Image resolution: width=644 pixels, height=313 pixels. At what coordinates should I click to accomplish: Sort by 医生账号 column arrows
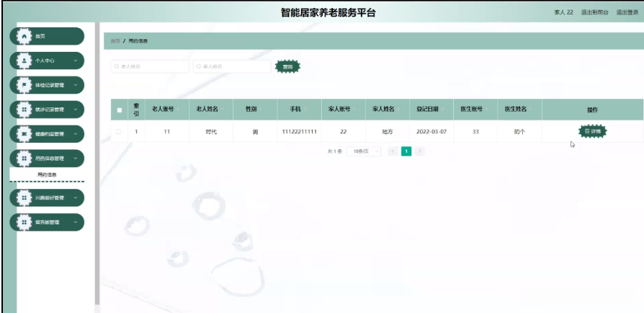pyautogui.click(x=487, y=110)
